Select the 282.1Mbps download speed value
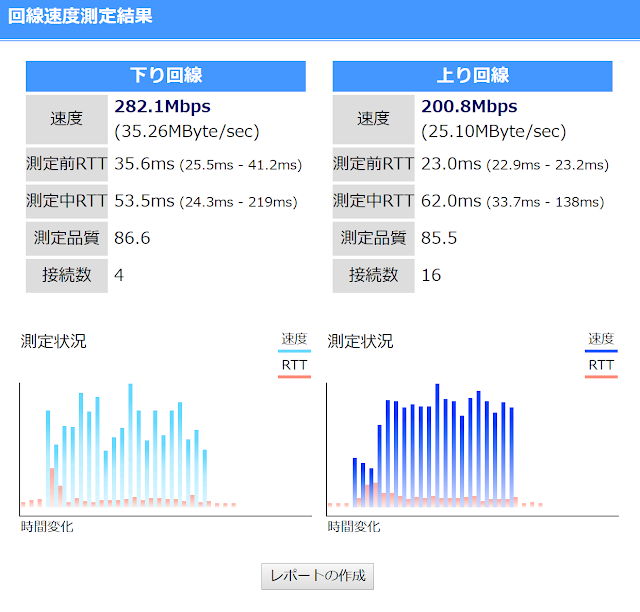Viewport: 640px width, 612px height. click(162, 107)
